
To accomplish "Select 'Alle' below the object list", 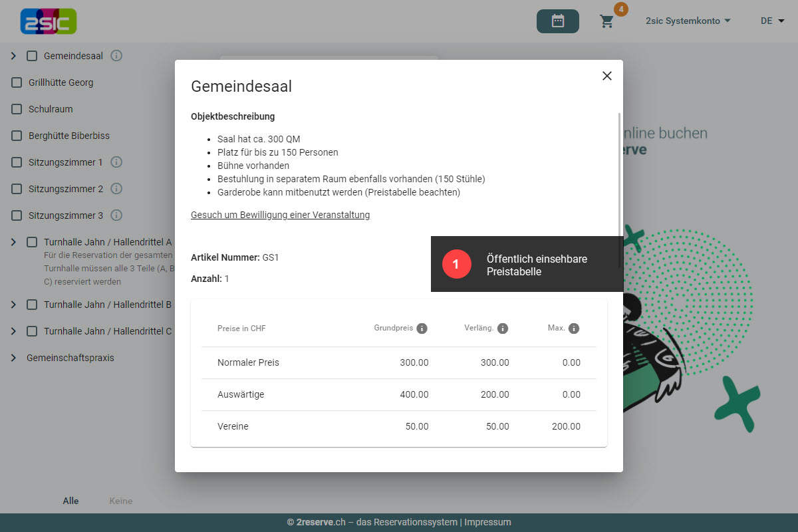I will (70, 501).
